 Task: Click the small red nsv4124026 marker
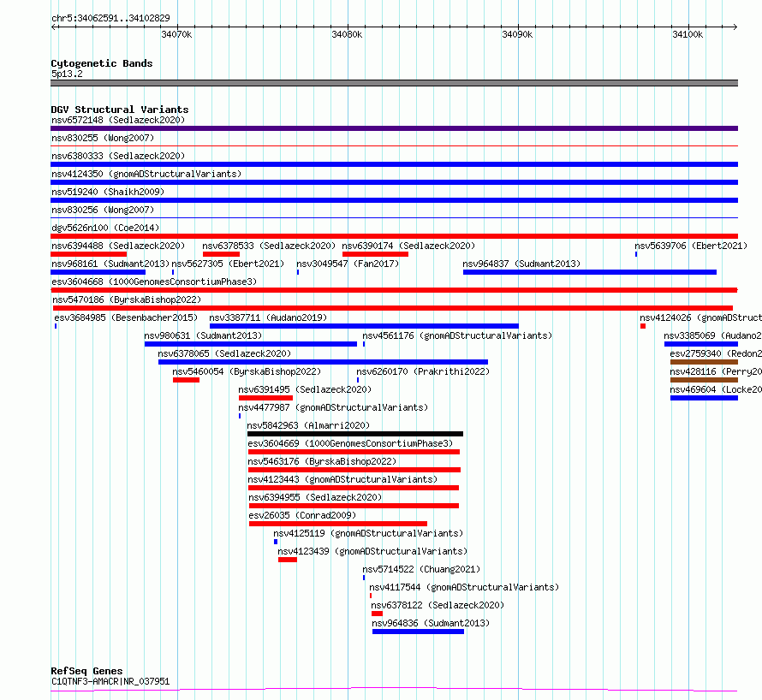coord(643,326)
